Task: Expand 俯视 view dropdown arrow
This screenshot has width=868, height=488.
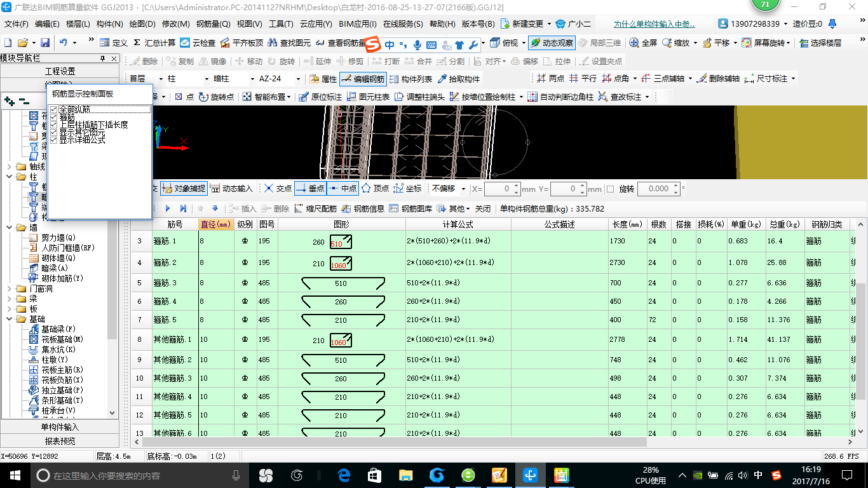Action: coord(524,43)
